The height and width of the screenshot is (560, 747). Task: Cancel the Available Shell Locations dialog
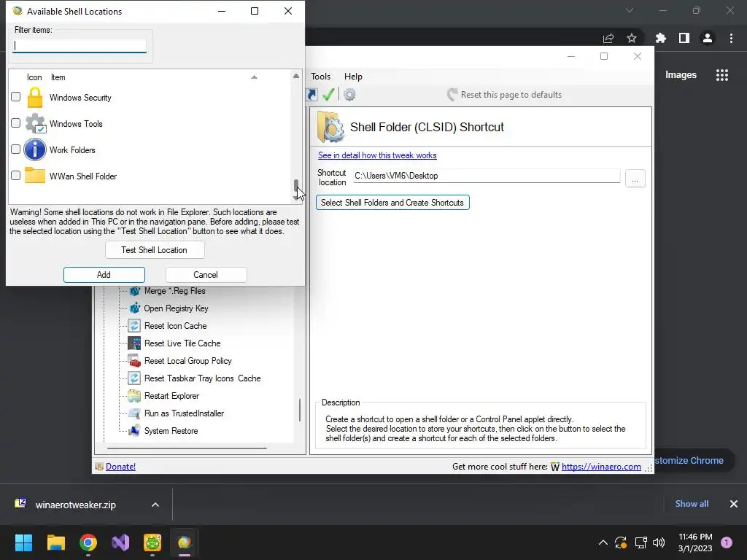[x=206, y=275]
